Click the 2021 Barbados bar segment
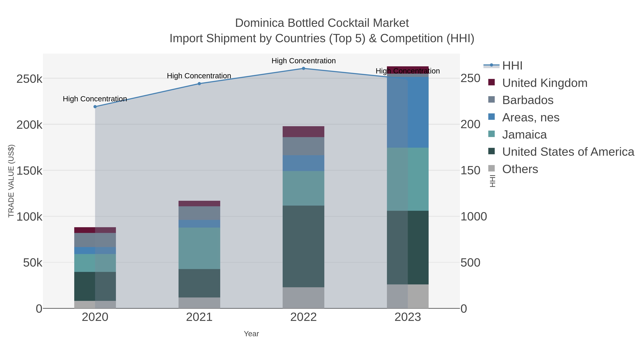The width and height of the screenshot is (644, 362). pyautogui.click(x=199, y=213)
